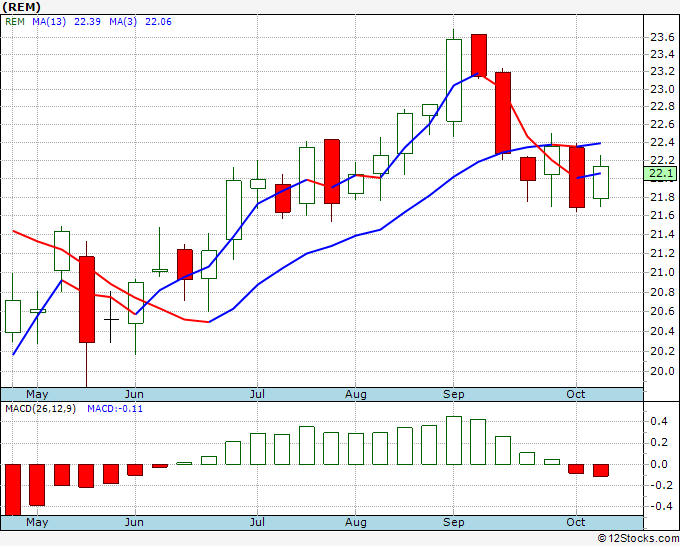Select the MA(3) value 22.06
The width and height of the screenshot is (680, 546).
158,21
